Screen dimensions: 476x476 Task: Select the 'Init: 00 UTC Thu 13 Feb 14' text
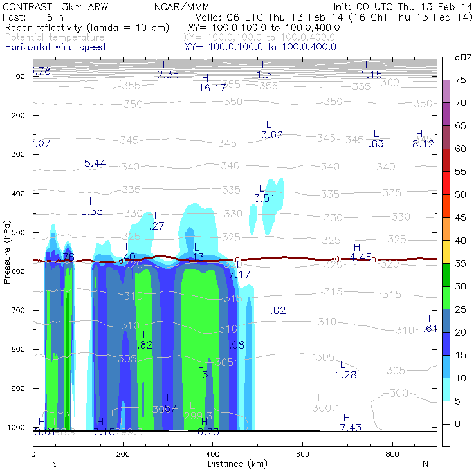pyautogui.click(x=403, y=6)
